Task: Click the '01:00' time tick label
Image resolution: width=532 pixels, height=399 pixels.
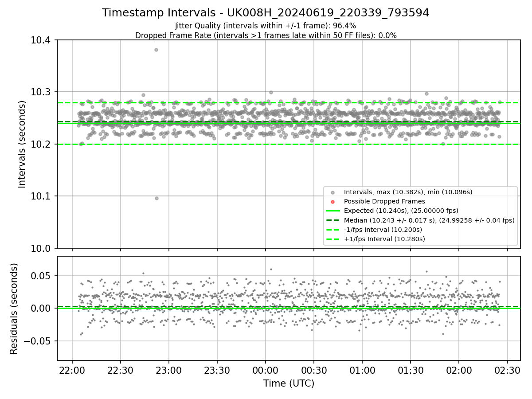Action: [362, 370]
